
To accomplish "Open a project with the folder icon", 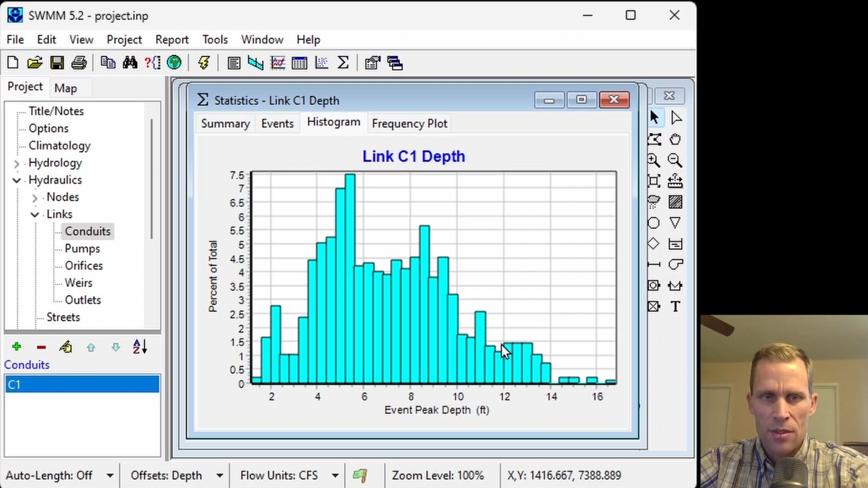I will (x=34, y=63).
